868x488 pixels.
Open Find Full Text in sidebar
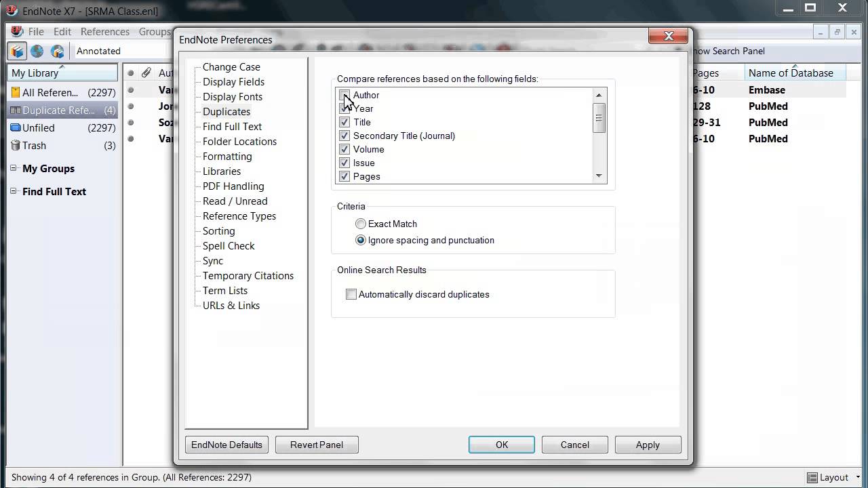52,191
